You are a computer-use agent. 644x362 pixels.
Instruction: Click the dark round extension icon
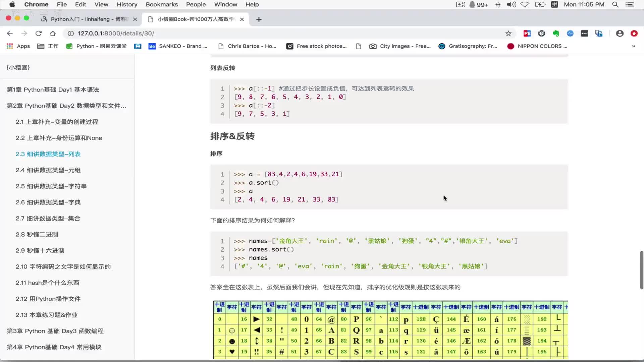541,33
